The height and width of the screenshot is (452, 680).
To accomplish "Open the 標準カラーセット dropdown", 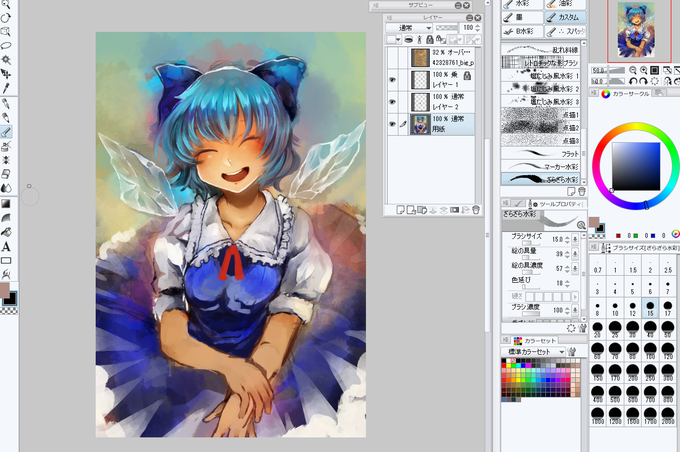I will point(534,351).
